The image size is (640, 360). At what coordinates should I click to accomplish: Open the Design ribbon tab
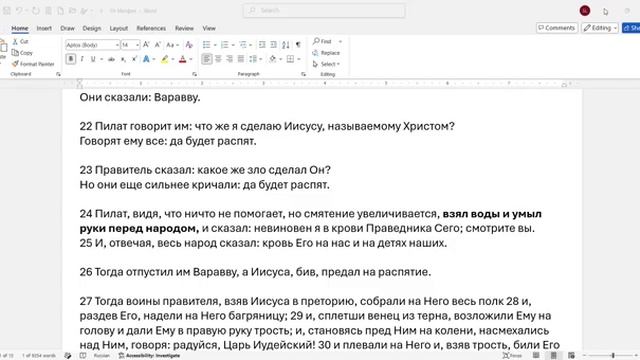tap(91, 28)
